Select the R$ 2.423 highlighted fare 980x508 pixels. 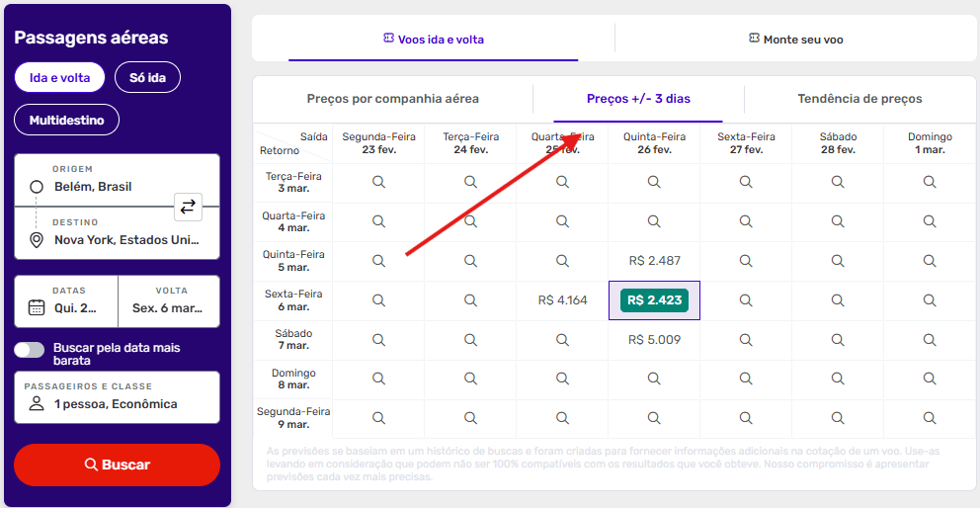(x=654, y=300)
